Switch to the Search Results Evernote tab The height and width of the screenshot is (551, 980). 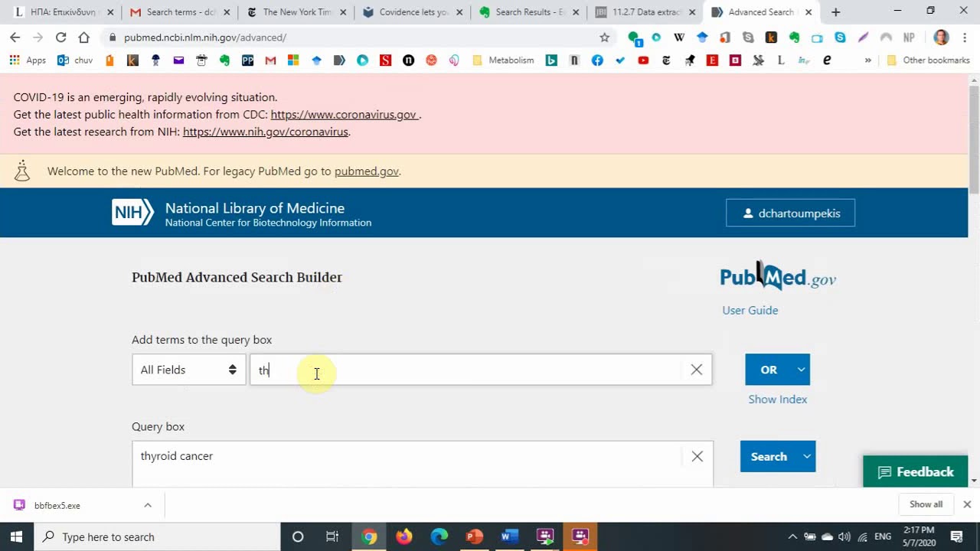528,12
